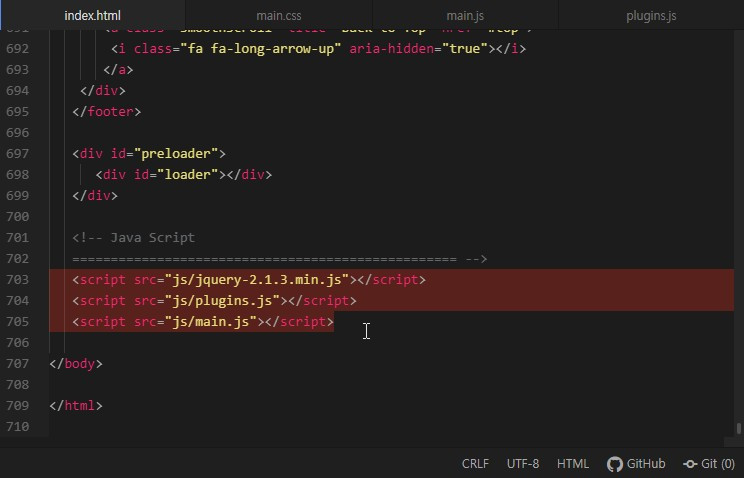Click line number 697 in gutter
The image size is (744, 478).
(18, 153)
